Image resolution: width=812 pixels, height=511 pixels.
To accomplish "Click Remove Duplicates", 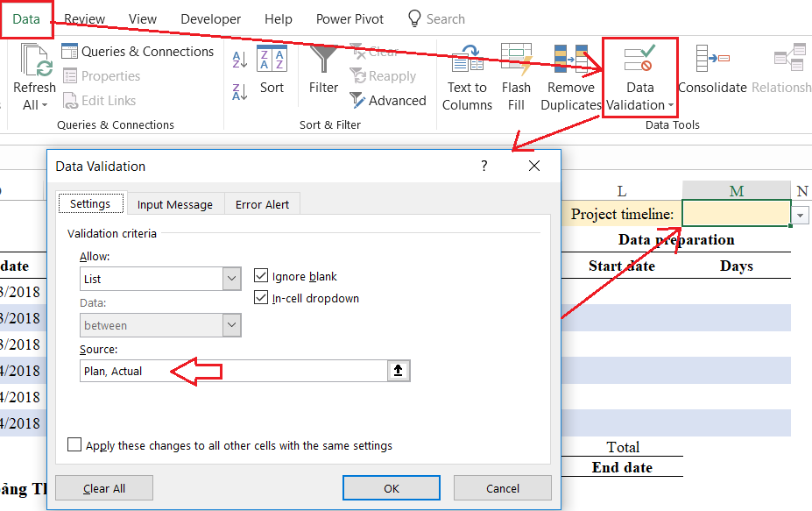I will 571,78.
